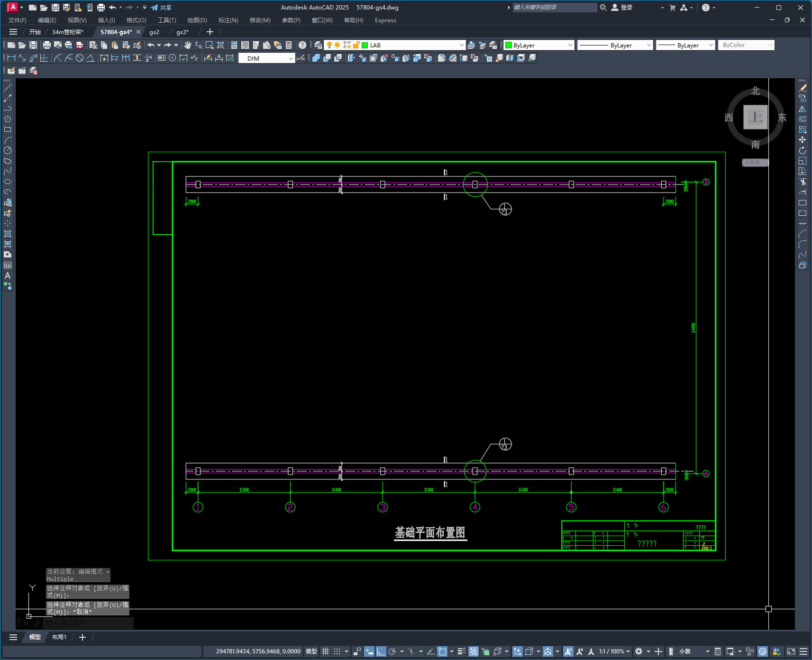Choose the Rectangle draw tool
This screenshot has height=660, width=812.
8,129
